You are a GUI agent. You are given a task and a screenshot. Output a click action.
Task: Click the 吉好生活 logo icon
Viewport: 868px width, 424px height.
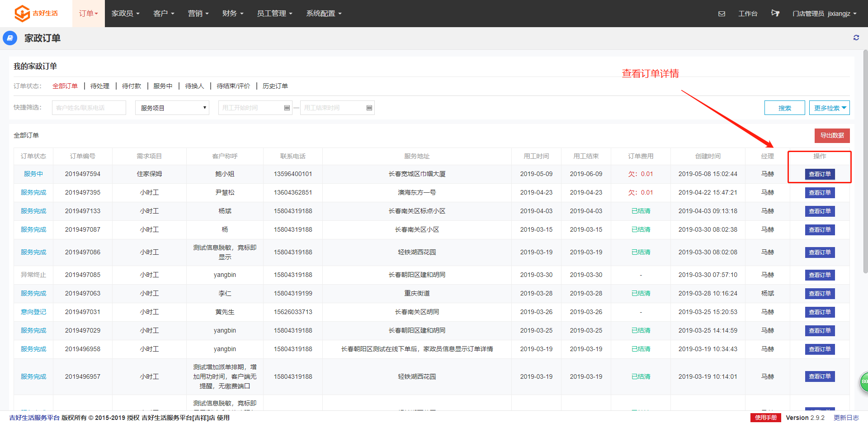(22, 14)
